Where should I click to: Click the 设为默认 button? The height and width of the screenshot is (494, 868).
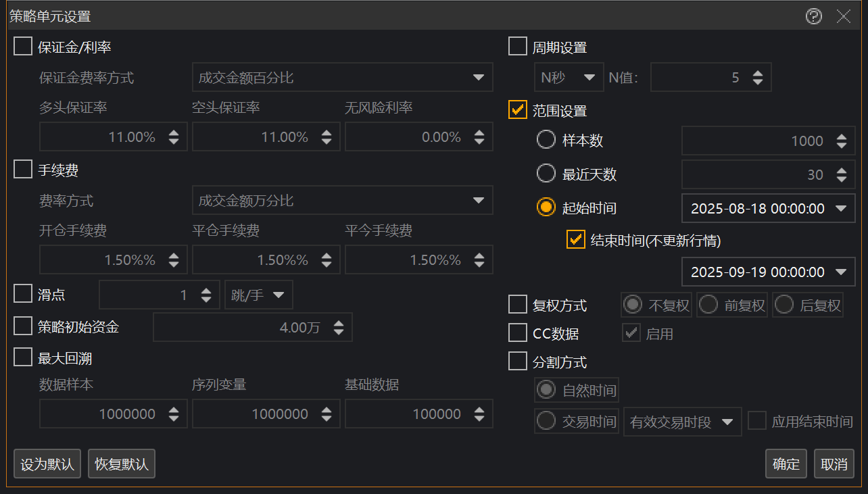click(x=47, y=464)
